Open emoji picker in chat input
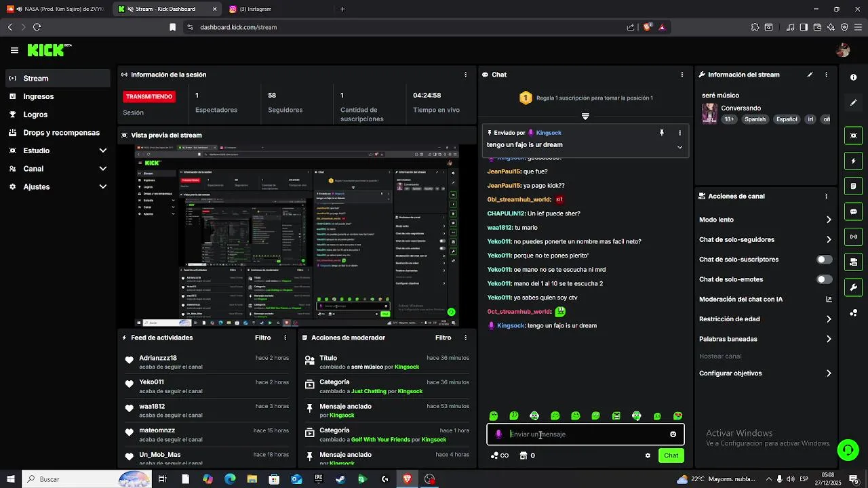This screenshot has height=488, width=868. point(673,434)
